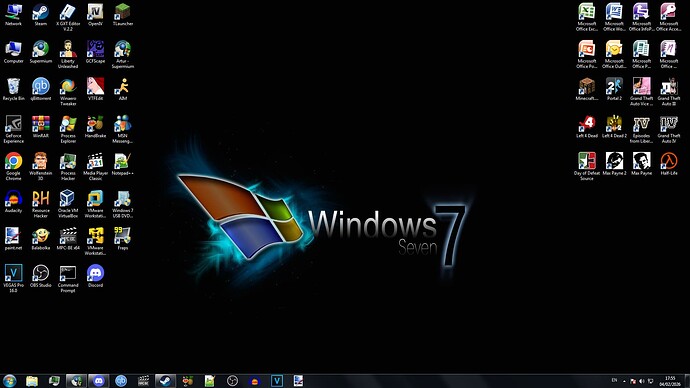Select the Recycle Bin
The image size is (690, 388).
coord(13,89)
